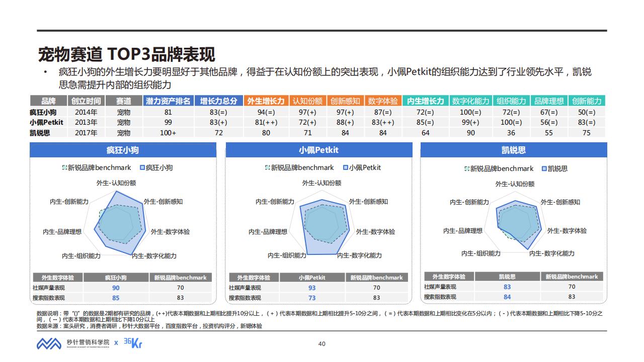Select the 凯锐思 blue panel header
644x362 pixels.
pos(514,150)
